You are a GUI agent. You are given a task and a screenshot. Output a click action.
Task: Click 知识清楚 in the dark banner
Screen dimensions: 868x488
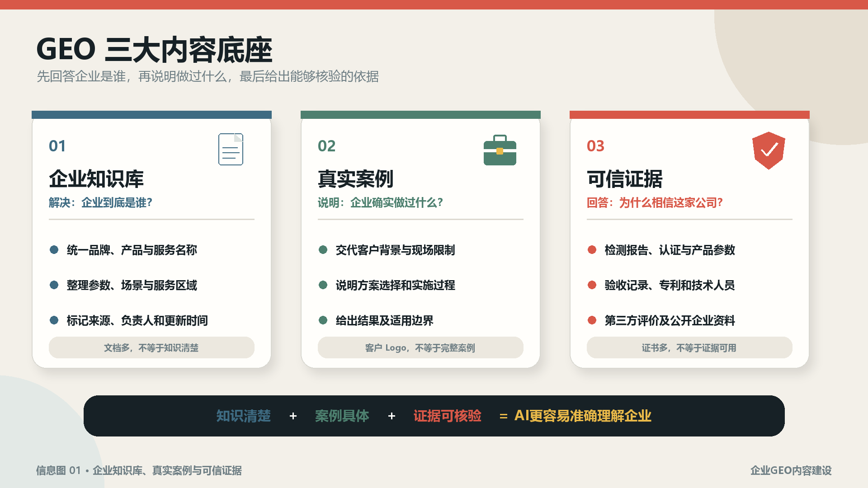243,416
